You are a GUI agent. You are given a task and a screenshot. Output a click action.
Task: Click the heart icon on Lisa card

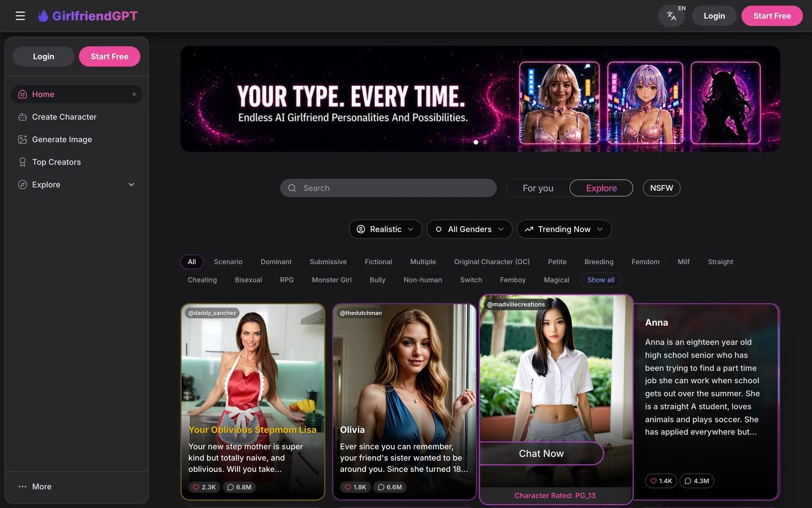pyautogui.click(x=196, y=487)
